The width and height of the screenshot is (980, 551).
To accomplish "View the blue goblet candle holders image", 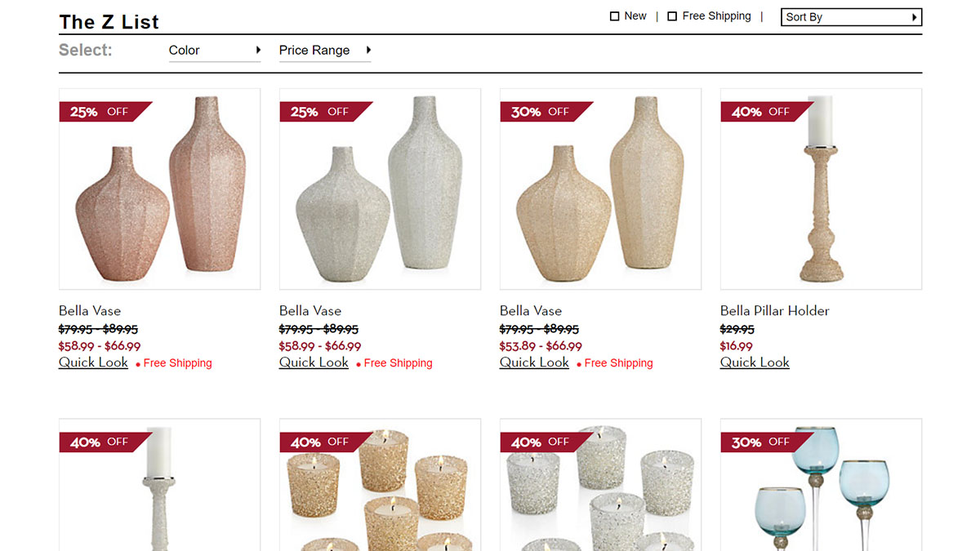I will [822, 485].
